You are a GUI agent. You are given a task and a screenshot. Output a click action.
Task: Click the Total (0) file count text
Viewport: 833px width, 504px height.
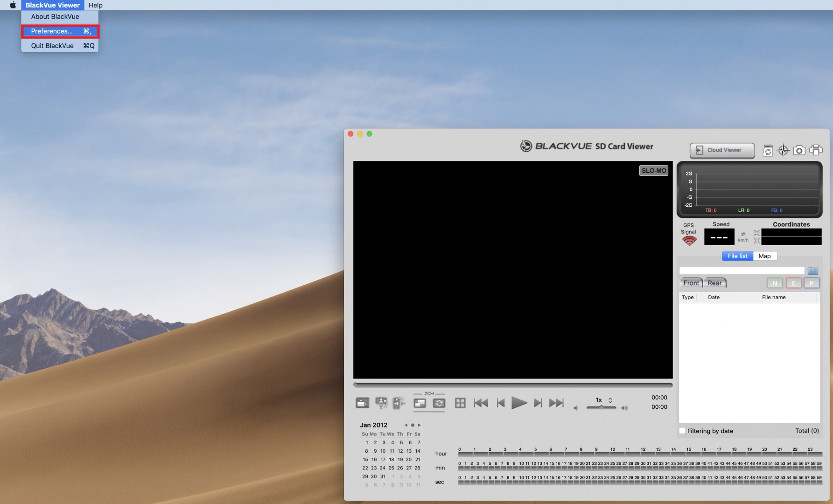tap(807, 431)
